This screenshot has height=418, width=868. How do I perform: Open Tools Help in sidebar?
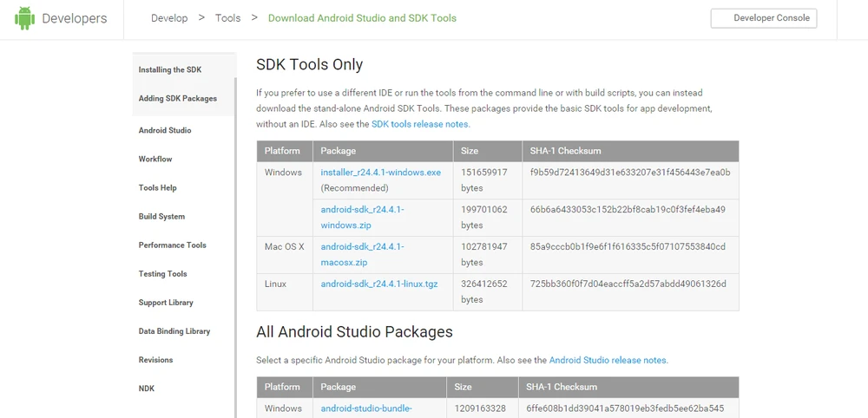point(158,188)
